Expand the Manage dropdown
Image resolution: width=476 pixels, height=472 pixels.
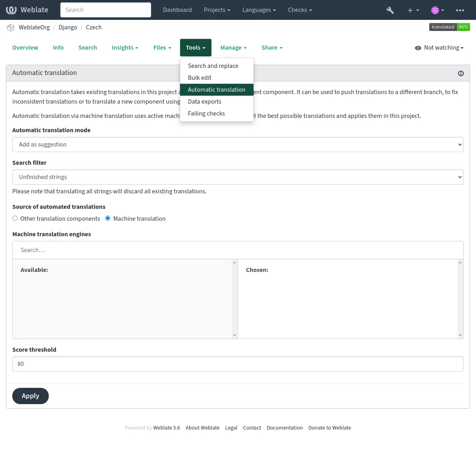point(233,48)
